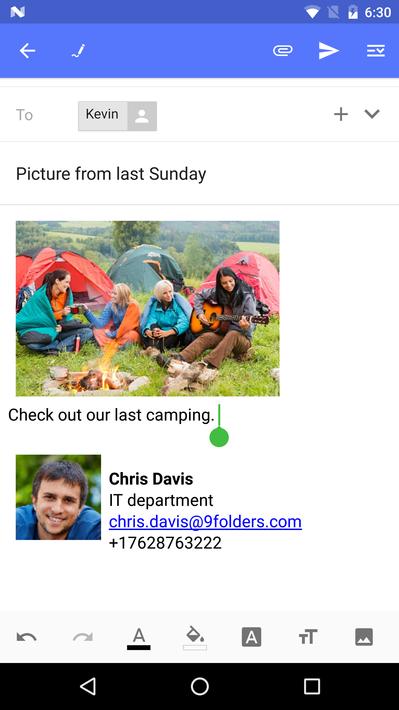Select the camping photo in body

(148, 308)
